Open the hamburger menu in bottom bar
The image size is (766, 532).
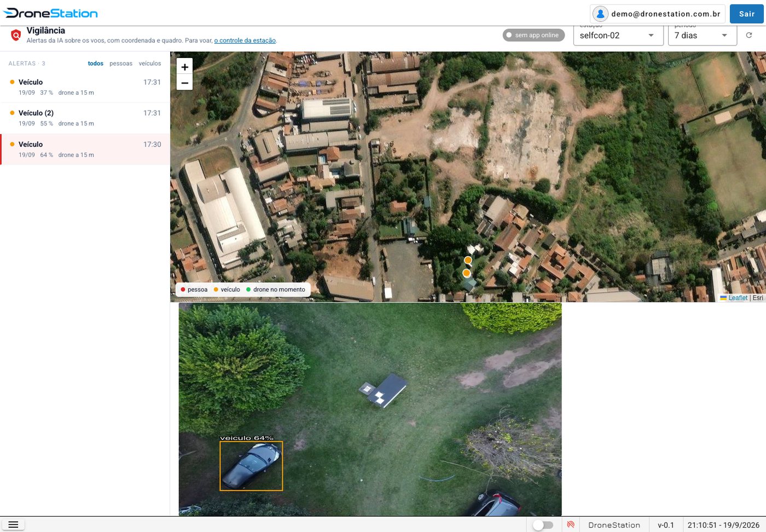[13, 525]
